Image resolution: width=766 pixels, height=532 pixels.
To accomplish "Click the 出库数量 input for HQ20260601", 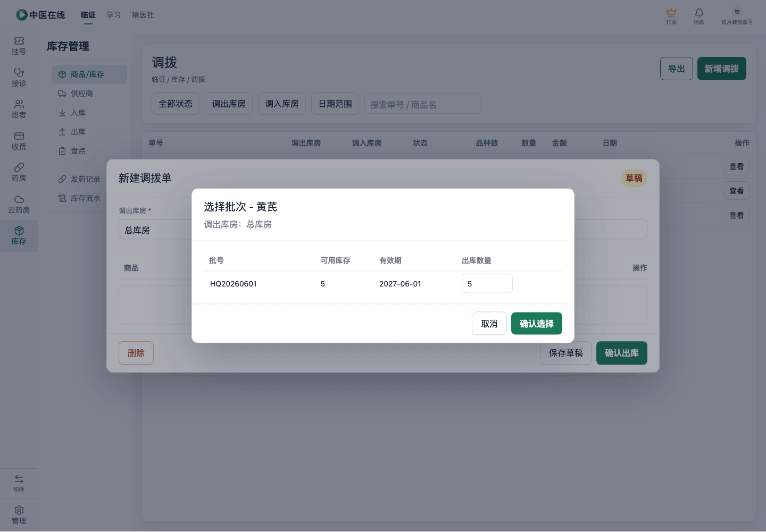I will pyautogui.click(x=487, y=284).
